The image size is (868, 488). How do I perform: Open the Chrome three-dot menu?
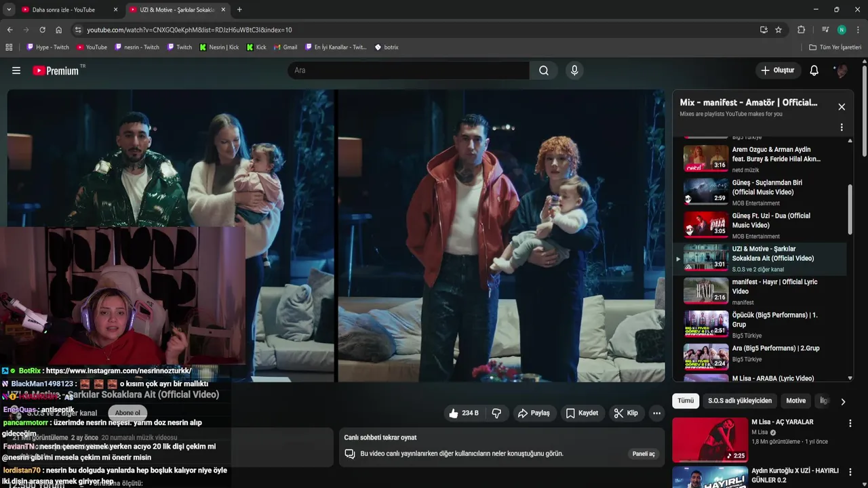[x=858, y=30]
